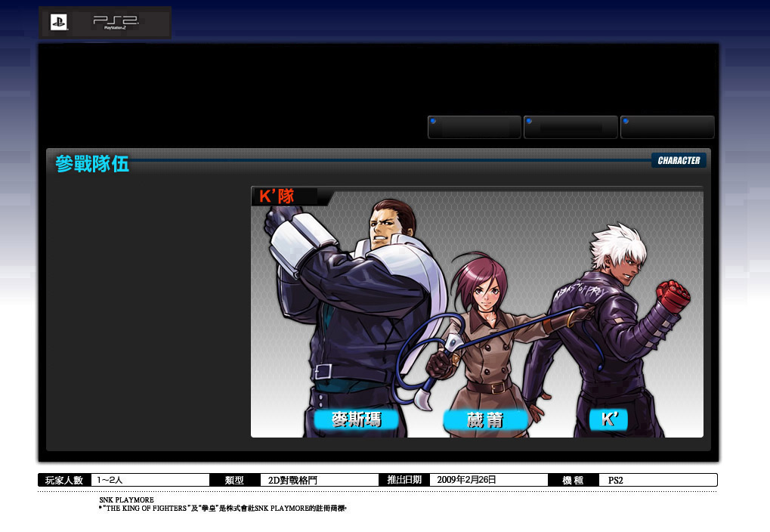The width and height of the screenshot is (770, 532).
Task: Click the rightmost blank navigation button
Action: coord(667,127)
